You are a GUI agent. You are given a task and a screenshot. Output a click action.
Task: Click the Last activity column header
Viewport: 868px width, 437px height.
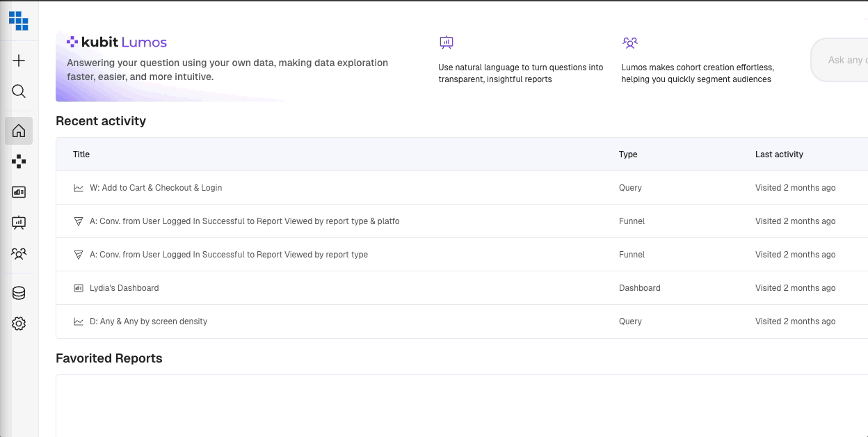click(x=779, y=154)
